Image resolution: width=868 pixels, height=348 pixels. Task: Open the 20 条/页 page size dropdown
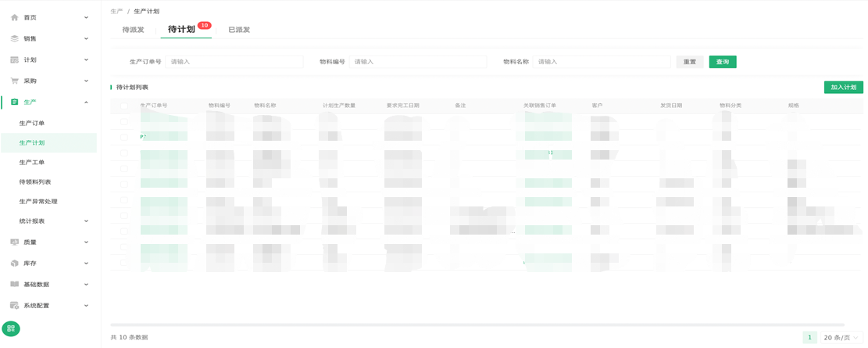[841, 338]
